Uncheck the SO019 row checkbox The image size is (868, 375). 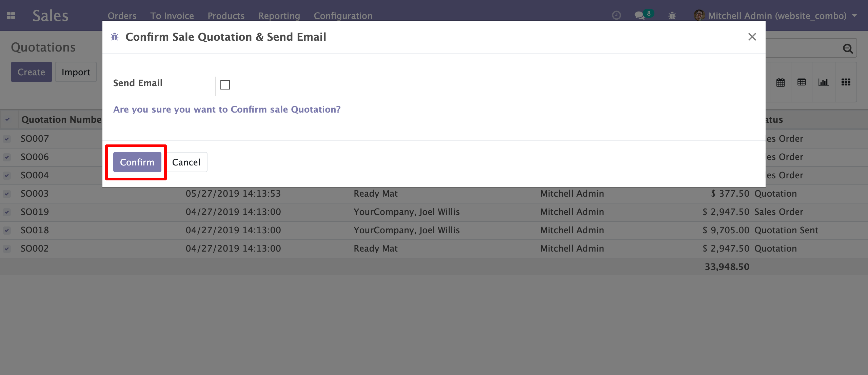point(7,212)
